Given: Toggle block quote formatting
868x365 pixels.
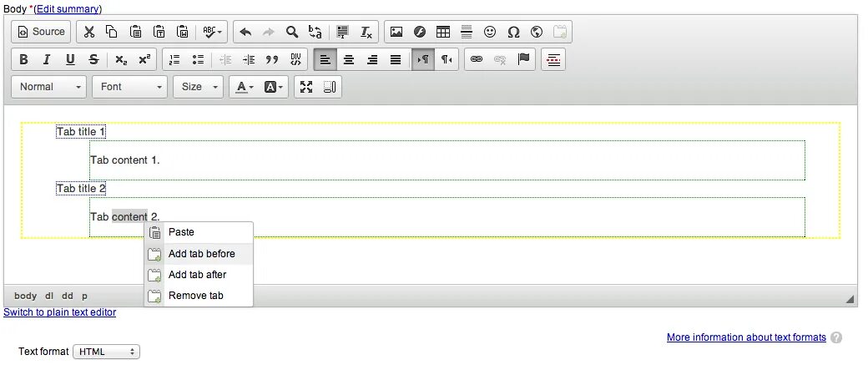Looking at the screenshot, I should [272, 59].
